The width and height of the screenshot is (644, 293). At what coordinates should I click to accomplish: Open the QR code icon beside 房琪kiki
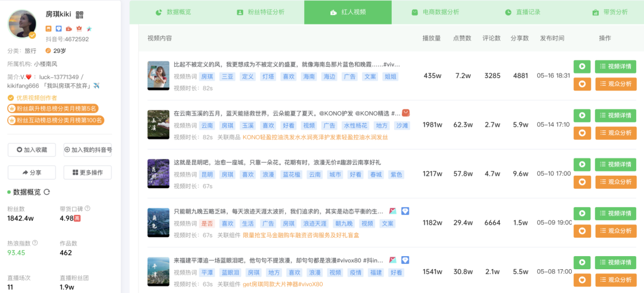(x=79, y=15)
